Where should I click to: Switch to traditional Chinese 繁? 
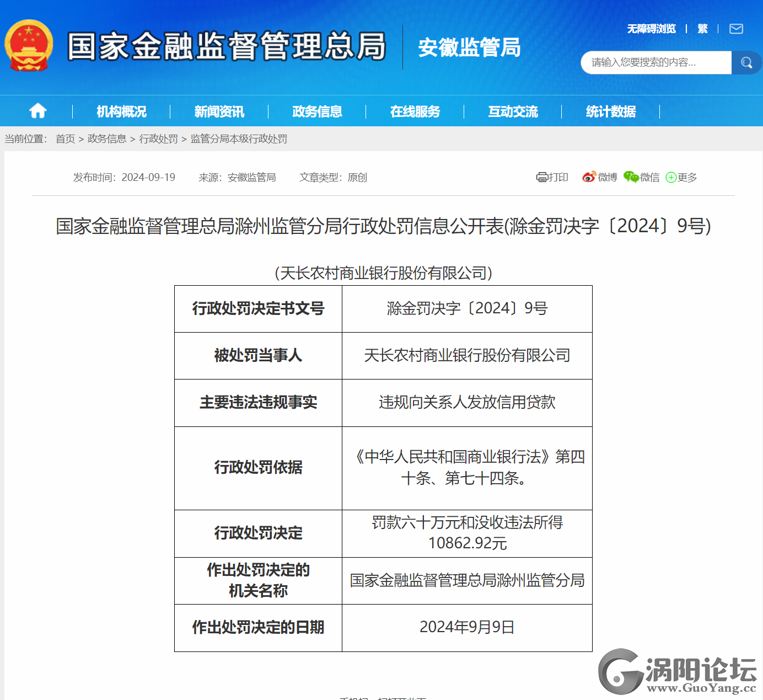pos(702,29)
